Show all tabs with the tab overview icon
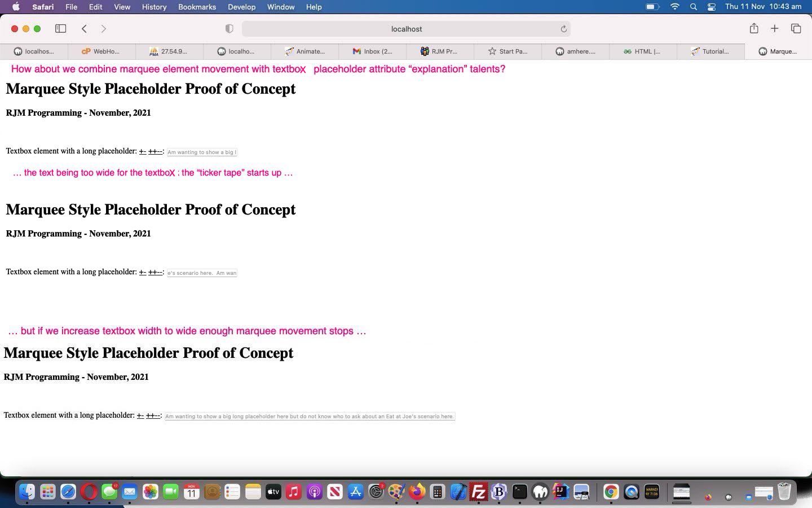Screen dimensions: 812x508 tap(796, 28)
